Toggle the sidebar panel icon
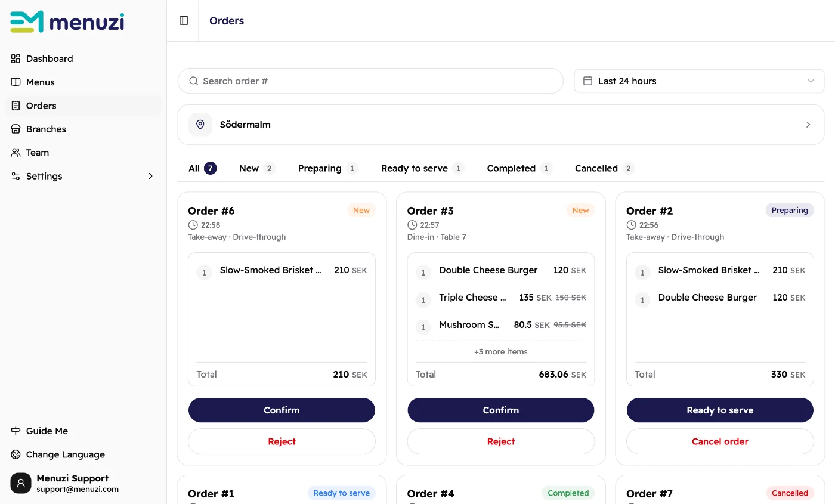The height and width of the screenshot is (504, 835). point(184,21)
